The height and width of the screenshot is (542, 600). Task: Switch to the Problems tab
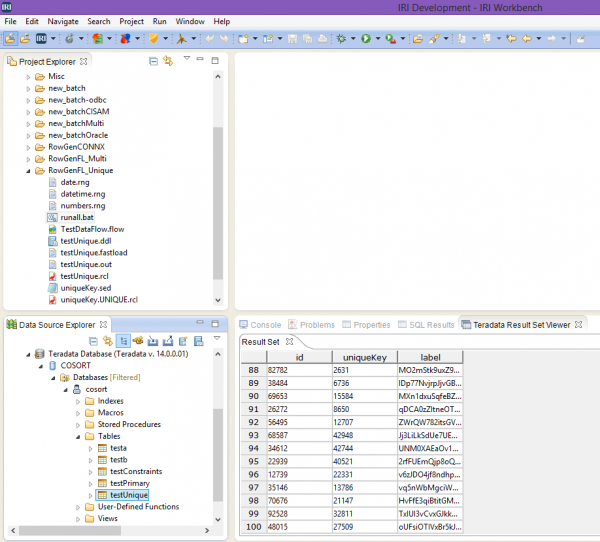(x=311, y=325)
